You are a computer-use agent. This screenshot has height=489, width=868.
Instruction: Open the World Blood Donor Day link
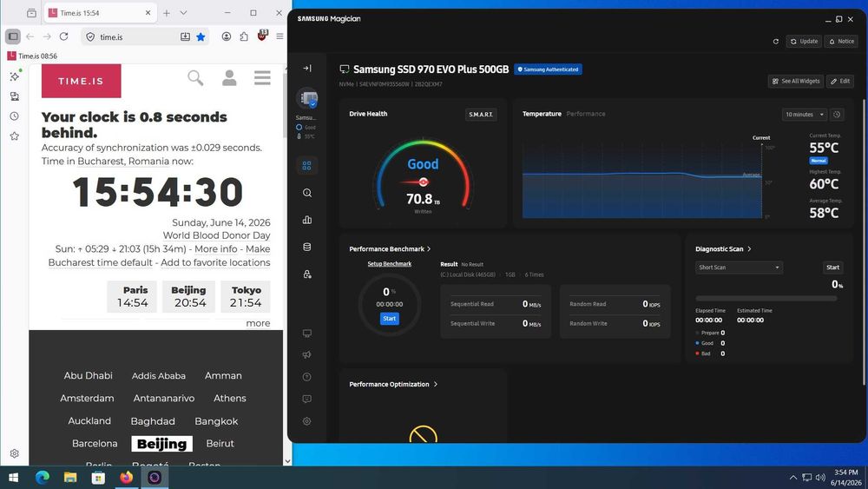pyautogui.click(x=216, y=235)
